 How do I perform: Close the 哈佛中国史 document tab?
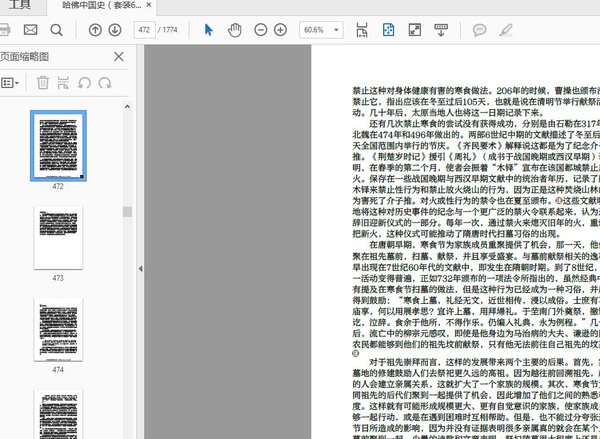149,5
